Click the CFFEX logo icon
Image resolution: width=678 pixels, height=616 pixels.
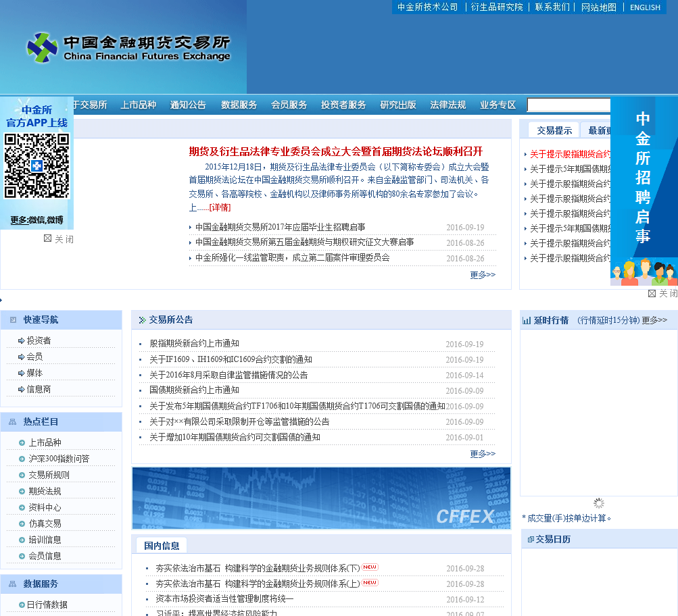click(42, 47)
